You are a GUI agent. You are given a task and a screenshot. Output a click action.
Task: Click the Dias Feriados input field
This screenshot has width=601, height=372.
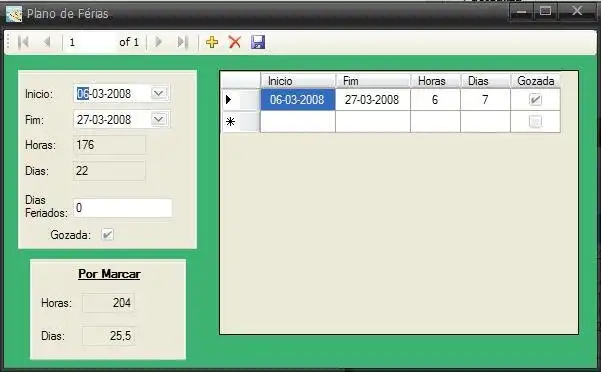click(x=123, y=208)
